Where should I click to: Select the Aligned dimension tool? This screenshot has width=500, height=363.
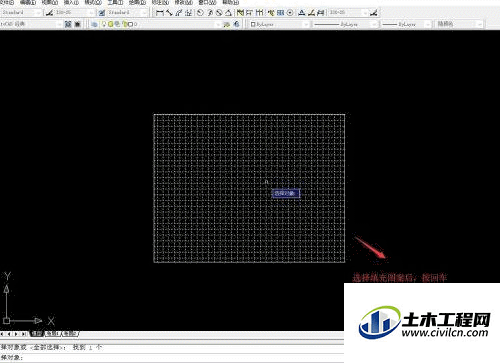(x=169, y=13)
